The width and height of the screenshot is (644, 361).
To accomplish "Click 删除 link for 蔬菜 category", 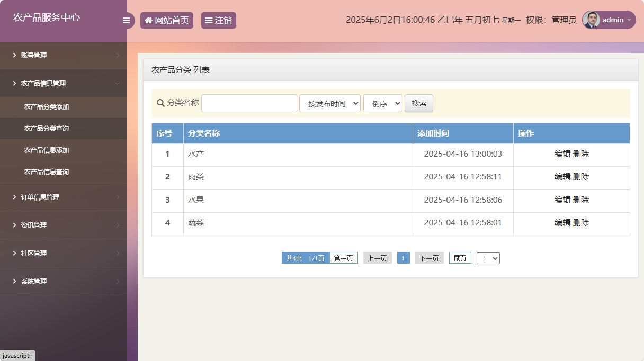I will (582, 223).
